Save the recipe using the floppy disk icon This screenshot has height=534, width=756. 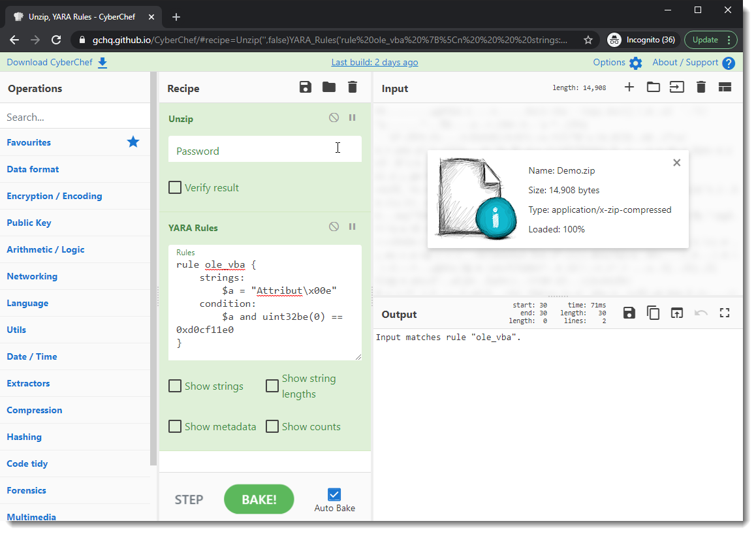click(306, 87)
